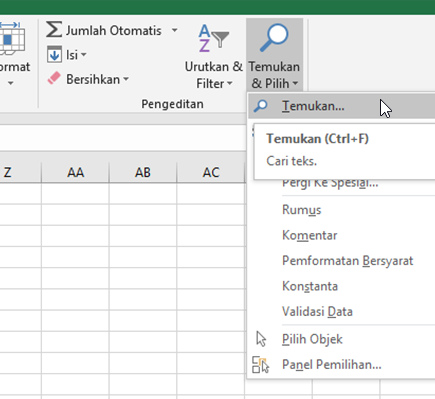Open the Urutkan & Filter dropdown arrow
Viewport: 435px width, 399px height.
point(230,83)
